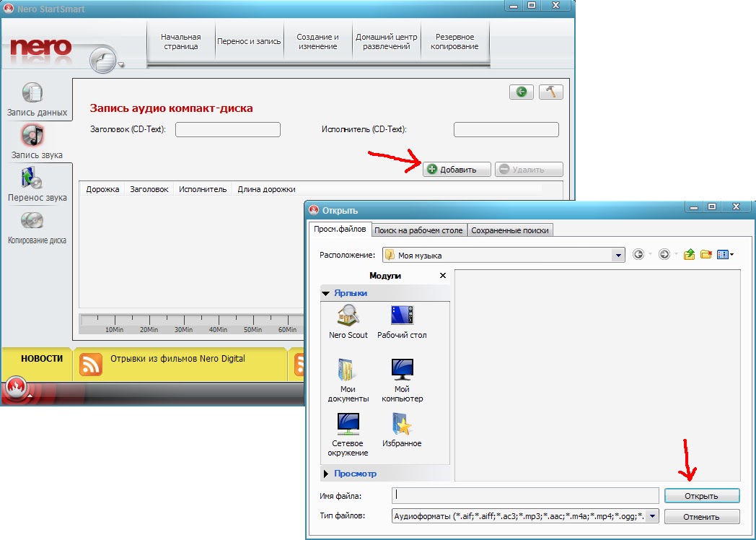
Task: Open the Мои документы shortcut
Action: 348,380
